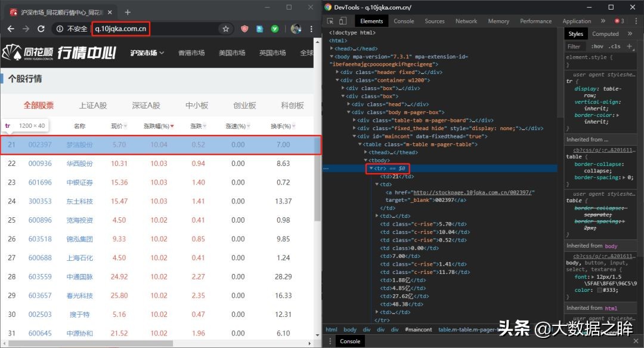The image size is (644, 348).
Task: Click the not-secure info icon
Action: 60,29
